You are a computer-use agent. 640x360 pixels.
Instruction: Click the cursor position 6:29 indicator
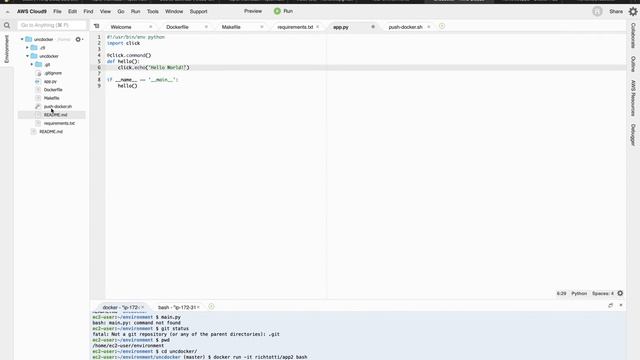point(561,293)
